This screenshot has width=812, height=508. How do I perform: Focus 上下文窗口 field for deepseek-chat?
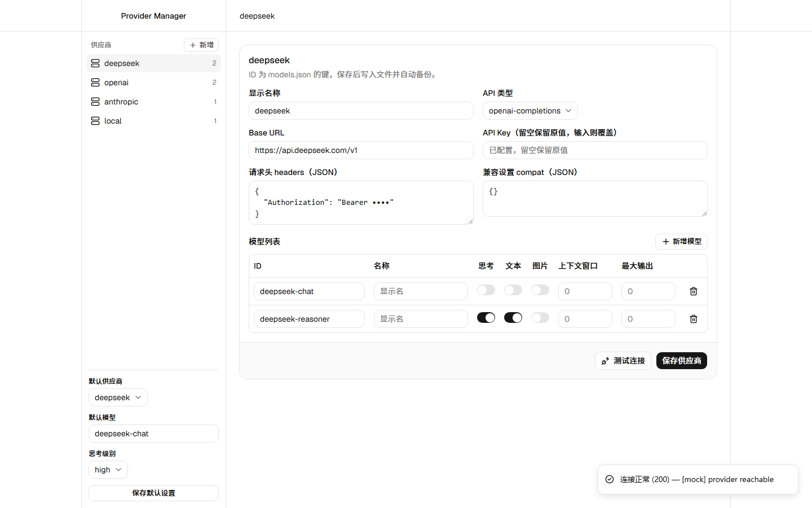pyautogui.click(x=585, y=291)
